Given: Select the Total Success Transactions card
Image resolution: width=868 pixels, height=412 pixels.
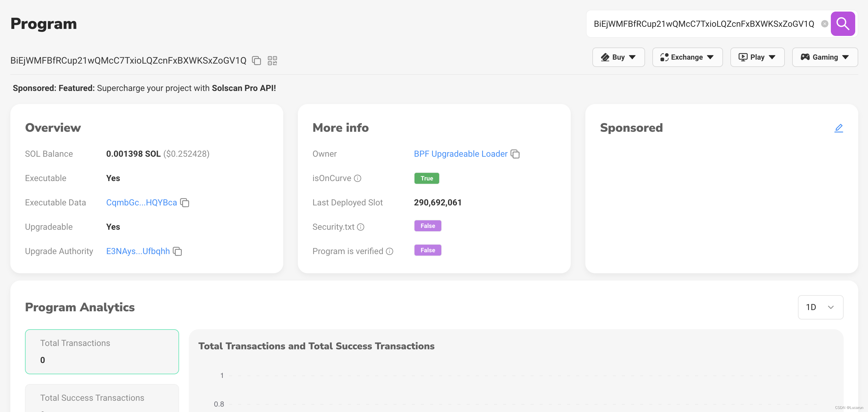Looking at the screenshot, I should coord(102,399).
